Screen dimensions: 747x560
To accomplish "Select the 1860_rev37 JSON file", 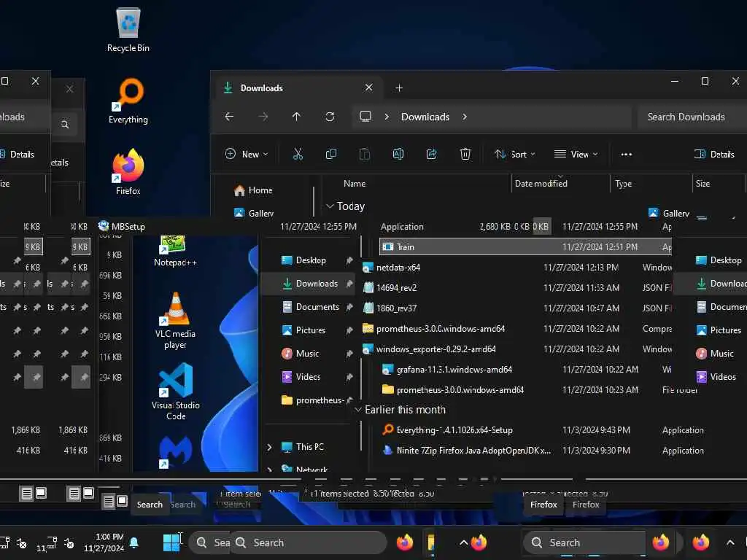I will tap(390, 308).
